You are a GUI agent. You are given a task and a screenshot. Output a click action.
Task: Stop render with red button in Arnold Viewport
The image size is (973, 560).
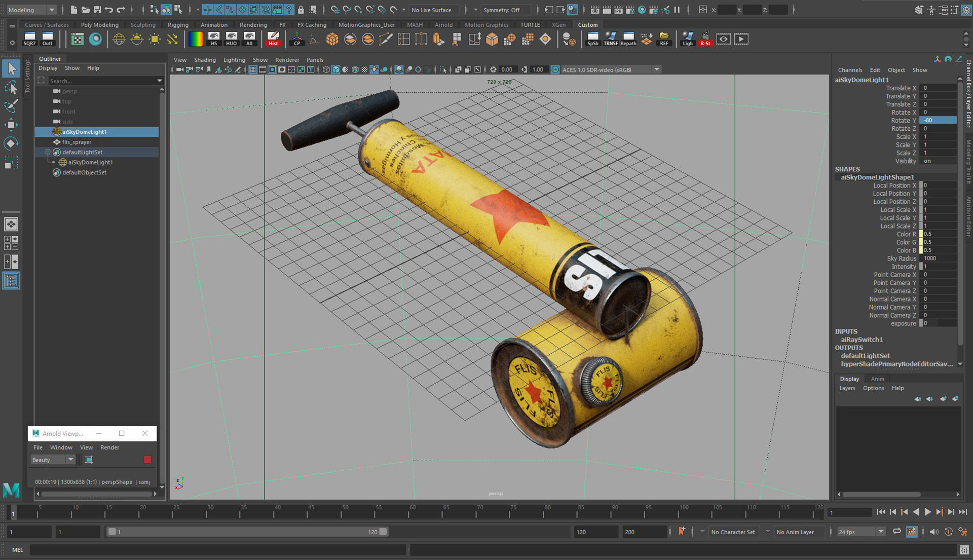[147, 460]
